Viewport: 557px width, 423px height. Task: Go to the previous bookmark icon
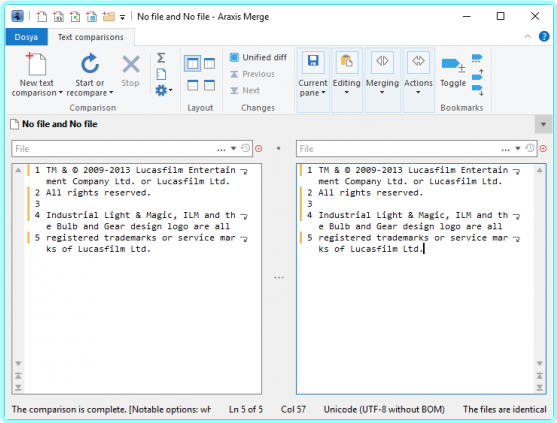[477, 75]
